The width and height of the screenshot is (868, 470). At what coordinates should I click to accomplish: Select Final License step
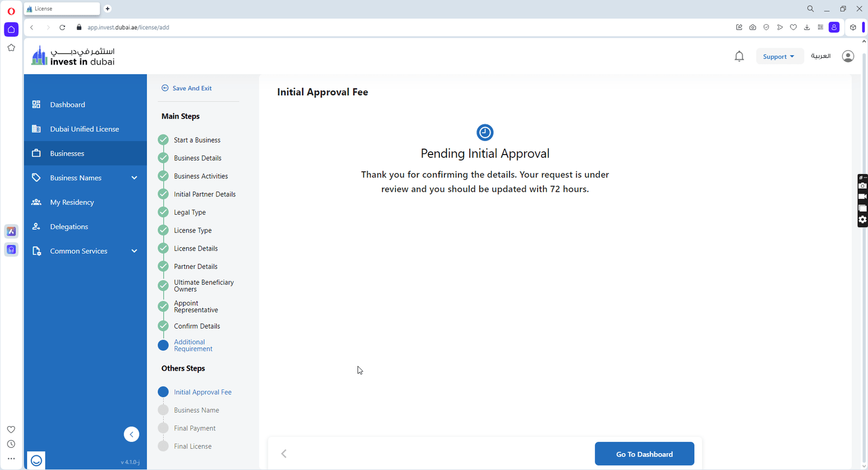coord(193,446)
